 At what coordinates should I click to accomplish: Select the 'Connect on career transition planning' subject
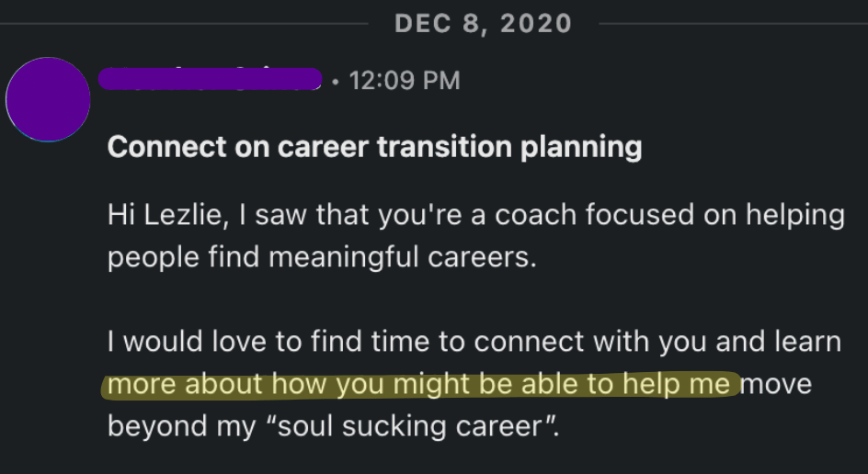click(374, 147)
